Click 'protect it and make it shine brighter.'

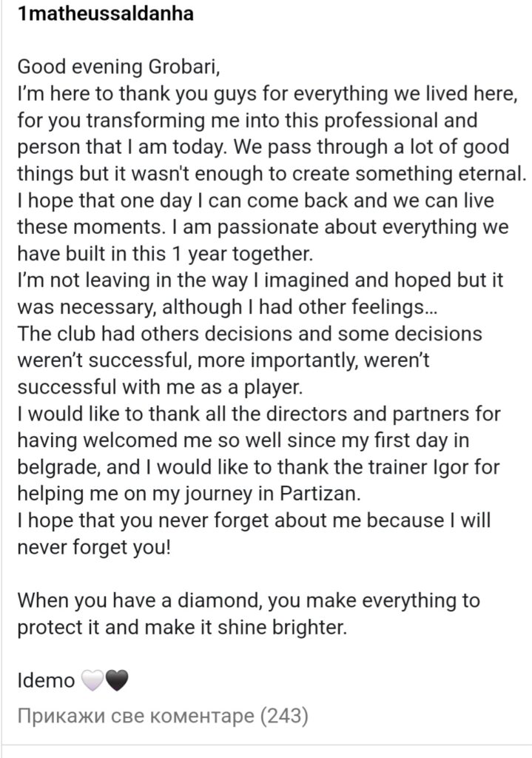[x=182, y=628]
